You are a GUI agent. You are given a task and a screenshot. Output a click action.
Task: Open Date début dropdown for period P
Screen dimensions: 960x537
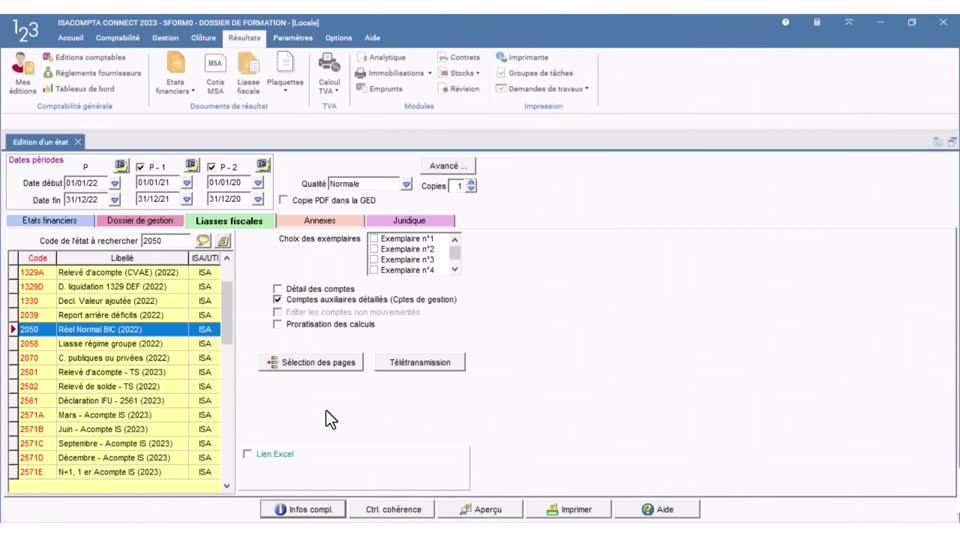click(114, 183)
